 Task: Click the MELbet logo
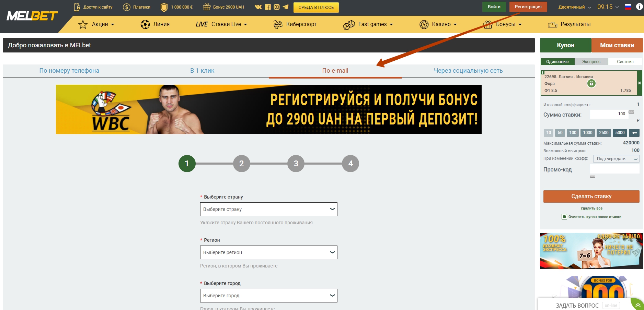pos(32,16)
